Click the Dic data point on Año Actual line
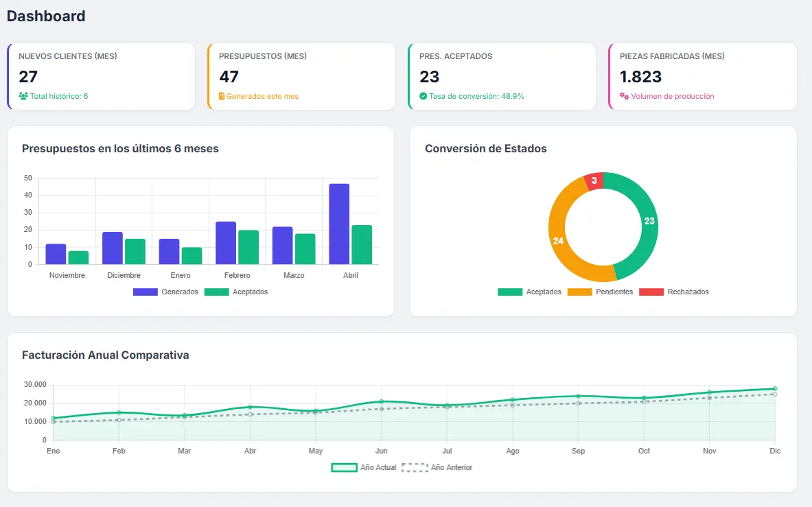The image size is (812, 507). click(775, 388)
